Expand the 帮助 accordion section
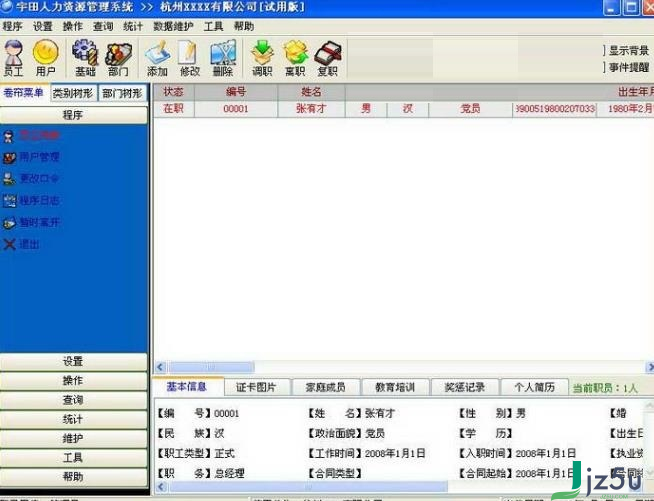The width and height of the screenshot is (654, 501). pos(73,477)
